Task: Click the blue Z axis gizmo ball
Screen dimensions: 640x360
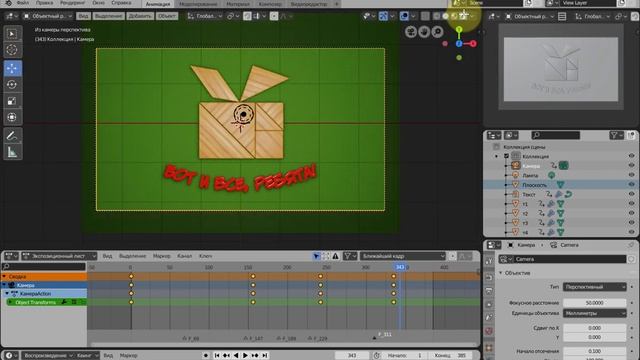Action: (459, 44)
